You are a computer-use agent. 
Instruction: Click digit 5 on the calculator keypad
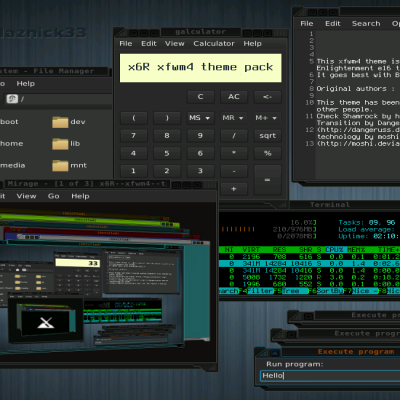[x=167, y=153]
